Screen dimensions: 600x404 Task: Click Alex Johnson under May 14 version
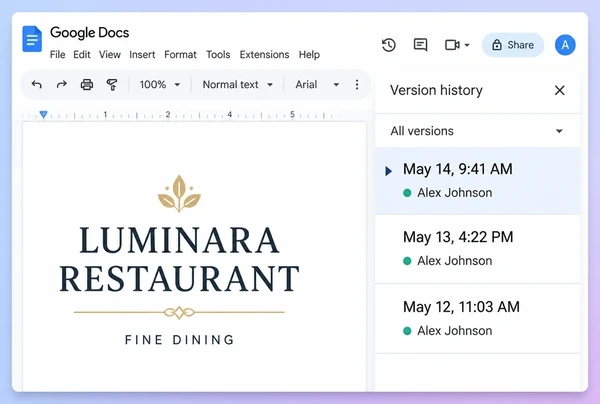[455, 193]
